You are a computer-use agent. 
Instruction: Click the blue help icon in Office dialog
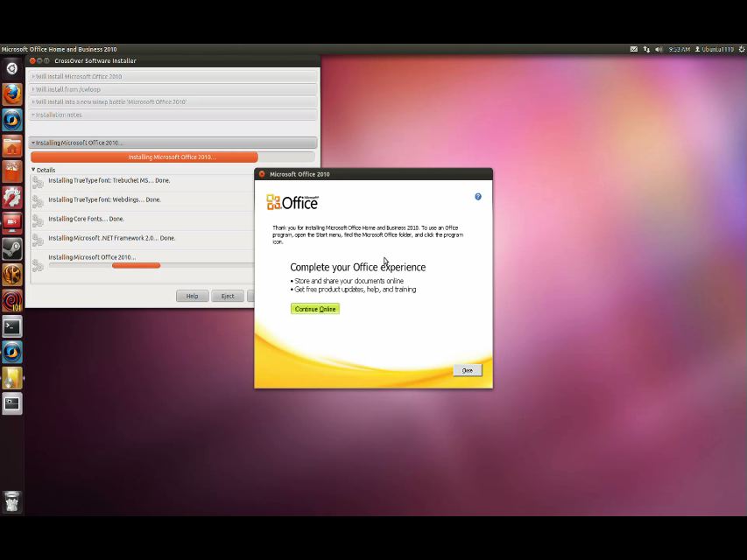point(478,197)
